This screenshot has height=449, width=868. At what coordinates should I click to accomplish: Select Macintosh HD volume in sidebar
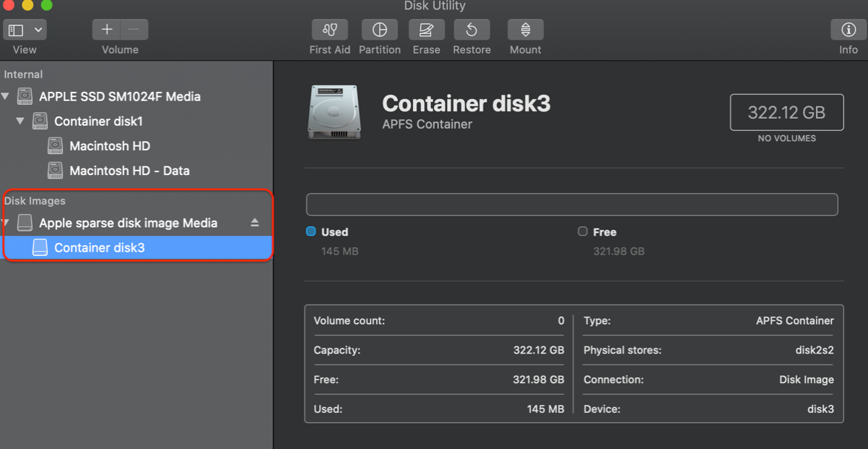(109, 146)
